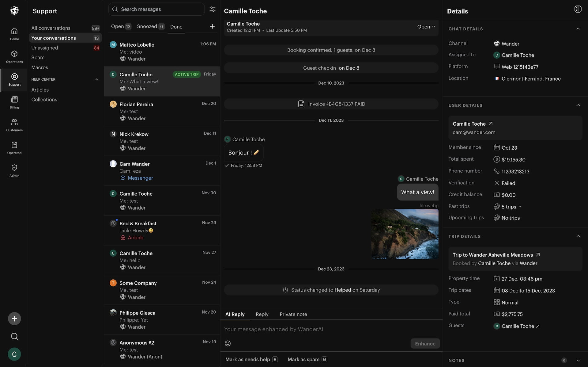Image resolution: width=588 pixels, height=367 pixels.
Task: Open the coastal cliff image attachment
Action: (405, 234)
